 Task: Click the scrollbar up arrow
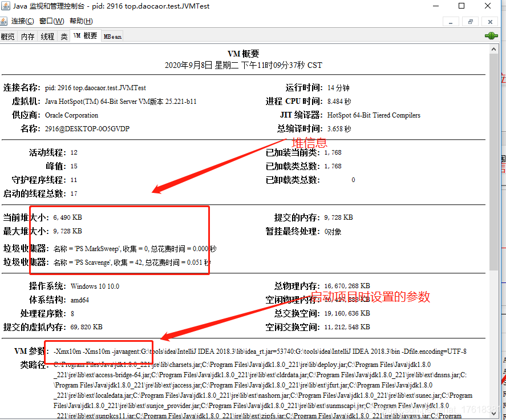point(493,49)
